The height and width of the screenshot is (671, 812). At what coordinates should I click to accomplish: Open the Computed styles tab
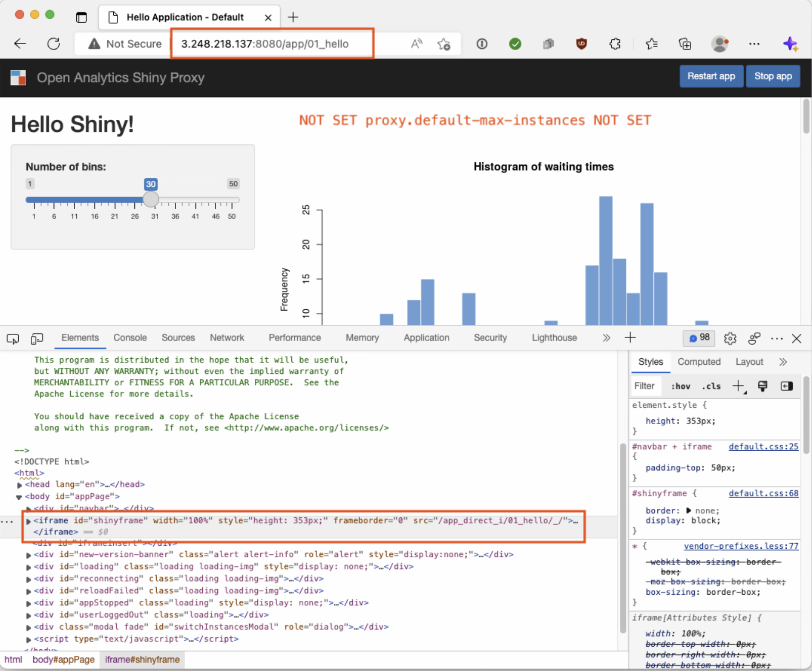pos(699,361)
